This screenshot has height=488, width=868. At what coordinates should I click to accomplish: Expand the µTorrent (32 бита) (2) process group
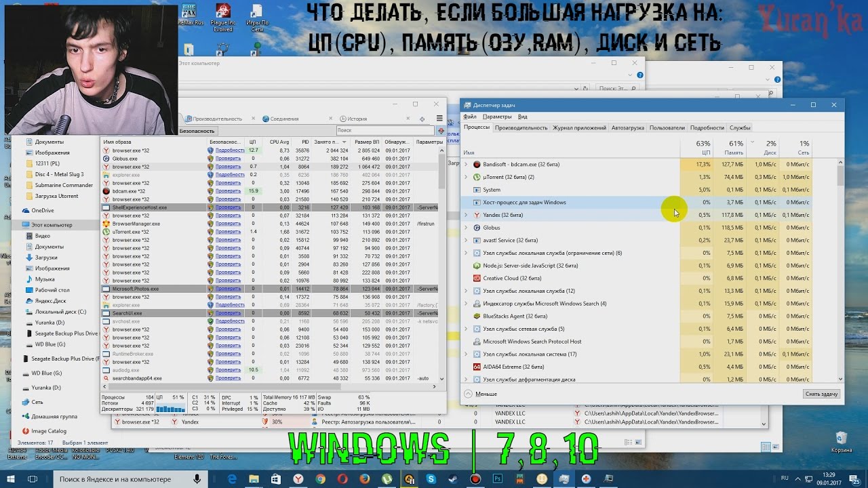(465, 177)
